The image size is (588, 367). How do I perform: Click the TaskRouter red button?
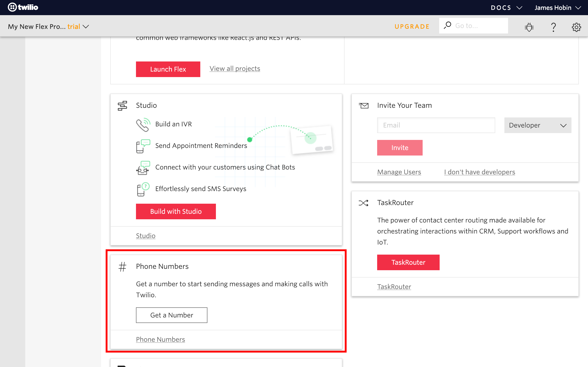pyautogui.click(x=408, y=262)
